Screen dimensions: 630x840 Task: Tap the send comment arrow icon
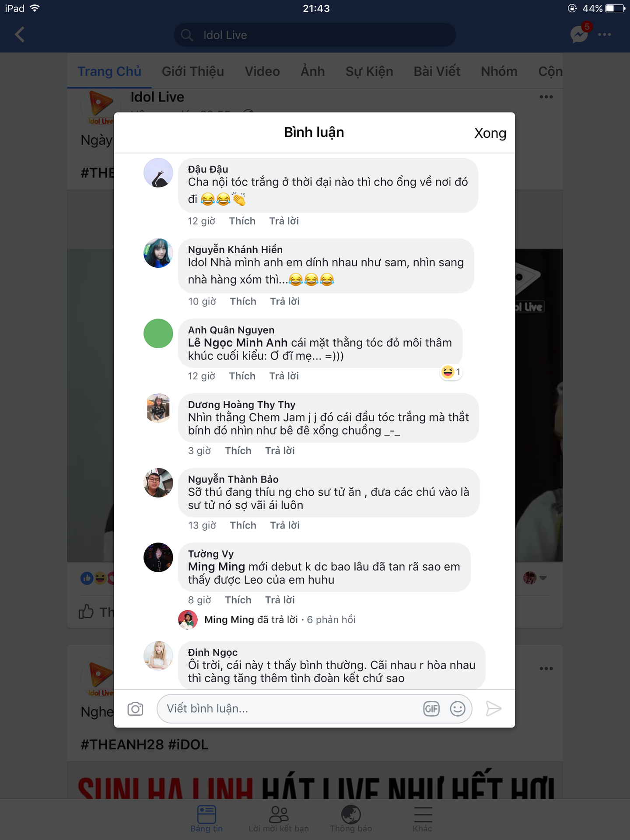click(x=493, y=709)
